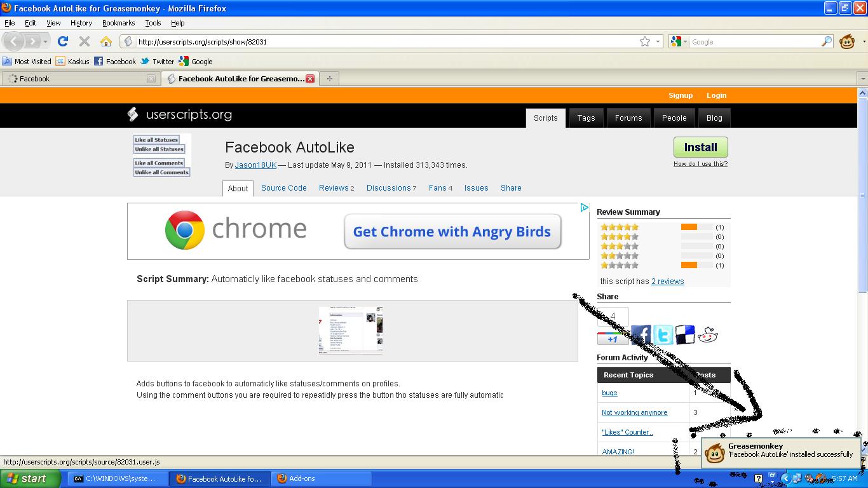This screenshot has height=488, width=868.
Task: Click the forward navigation arrow
Action: [x=32, y=41]
